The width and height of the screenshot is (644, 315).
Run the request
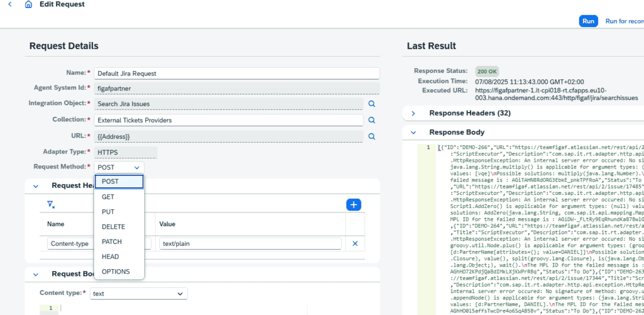pos(588,21)
